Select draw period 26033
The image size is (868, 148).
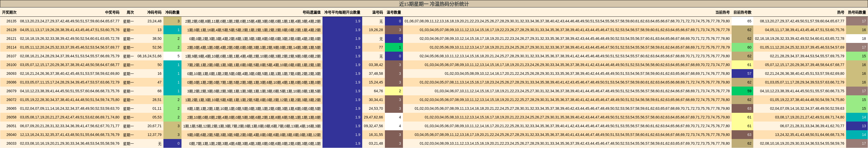coord(11,143)
